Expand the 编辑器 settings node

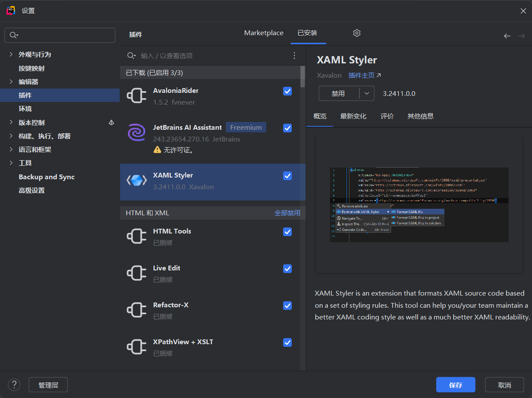pyautogui.click(x=11, y=82)
